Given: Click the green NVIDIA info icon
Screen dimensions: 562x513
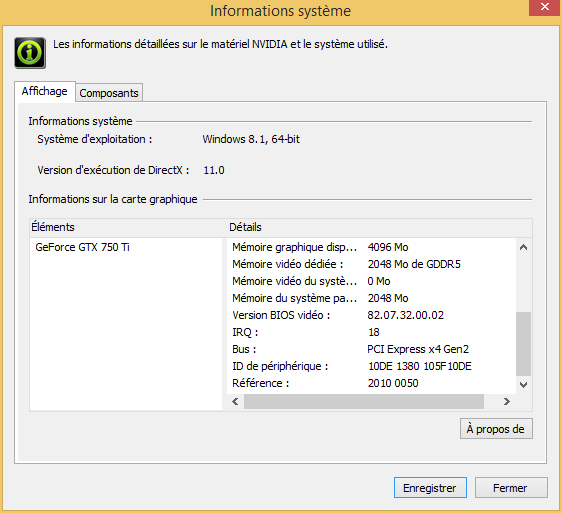Looking at the screenshot, I should (30, 53).
